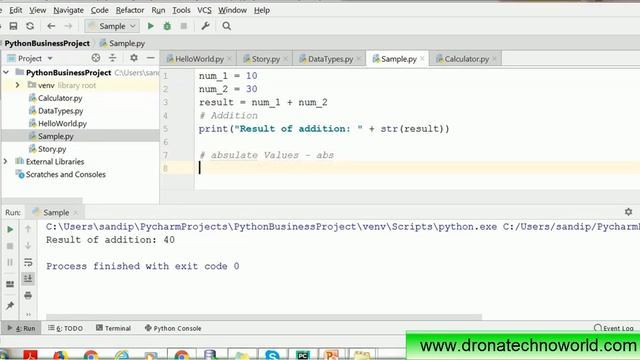Print the Run console output
Image resolution: width=640 pixels, height=360 pixels.
point(28,295)
